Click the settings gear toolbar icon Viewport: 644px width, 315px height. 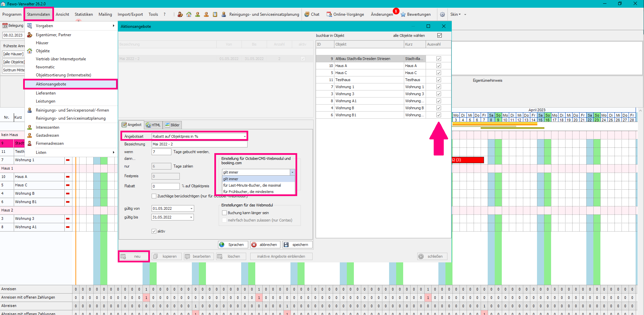(x=442, y=14)
